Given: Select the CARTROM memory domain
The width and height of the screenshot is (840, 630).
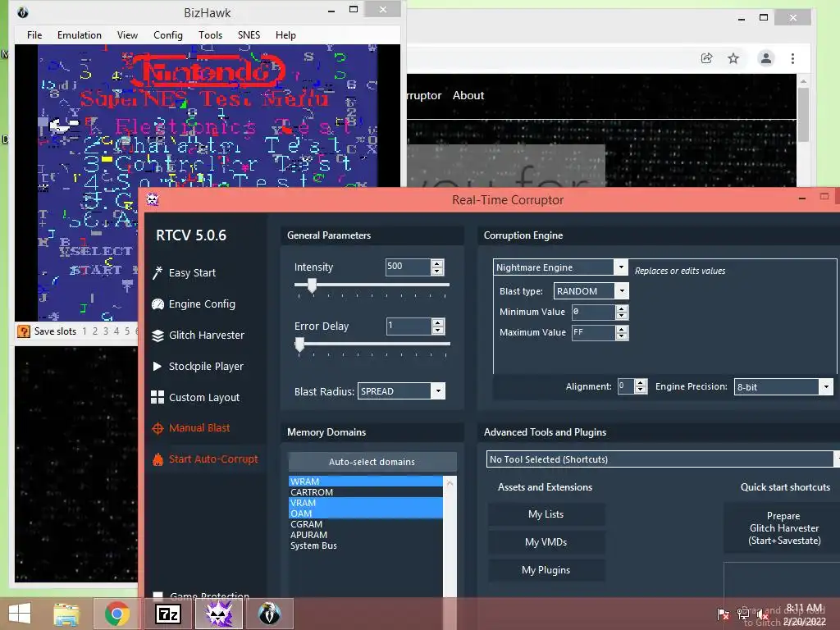Looking at the screenshot, I should (366, 492).
